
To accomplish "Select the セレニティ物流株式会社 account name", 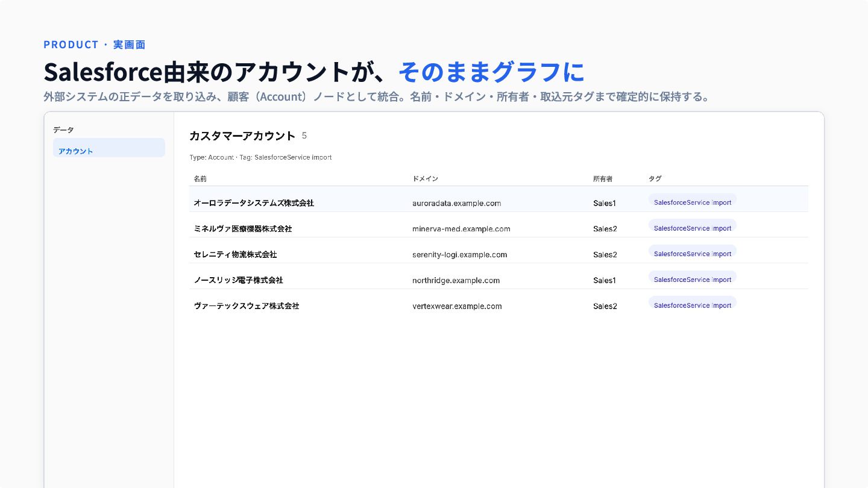I will (x=235, y=255).
